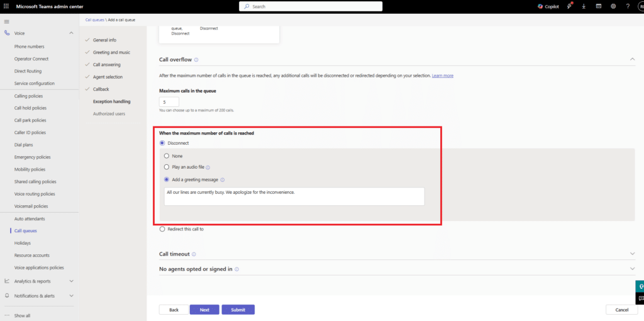The height and width of the screenshot is (321, 644).
Task: Choose Redirect this call to option
Action: coord(162,229)
